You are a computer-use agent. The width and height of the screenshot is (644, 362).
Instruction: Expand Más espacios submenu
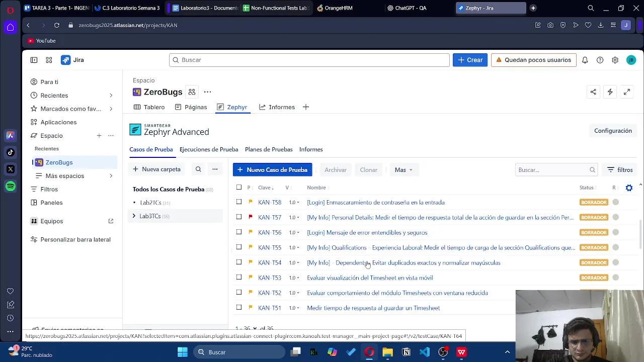point(111,176)
